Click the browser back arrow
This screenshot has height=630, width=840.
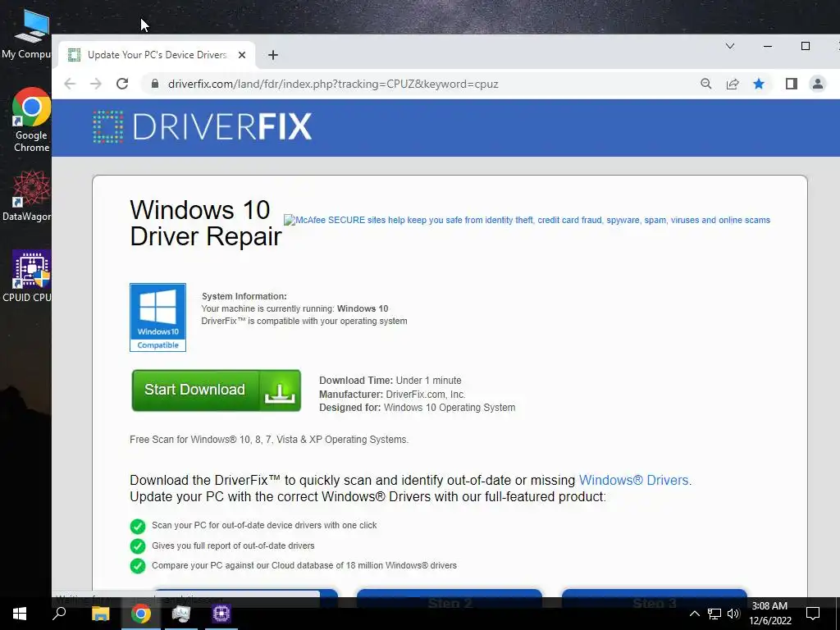click(70, 84)
